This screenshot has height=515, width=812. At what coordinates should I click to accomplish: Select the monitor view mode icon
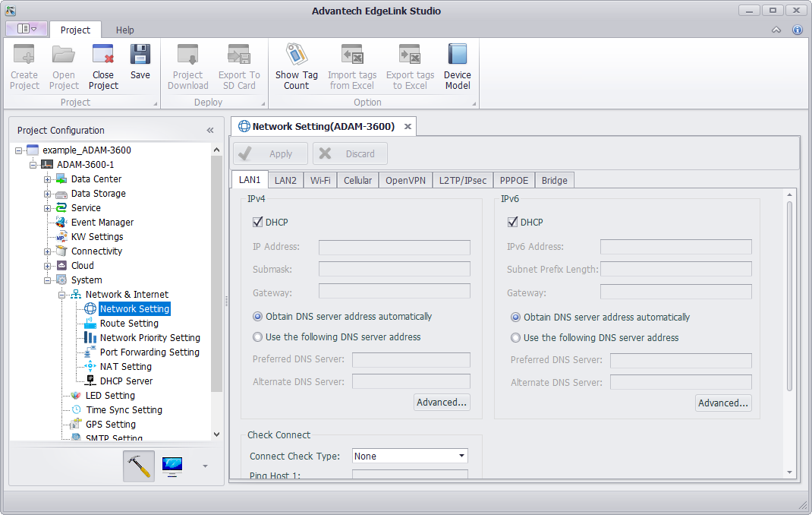pyautogui.click(x=172, y=466)
